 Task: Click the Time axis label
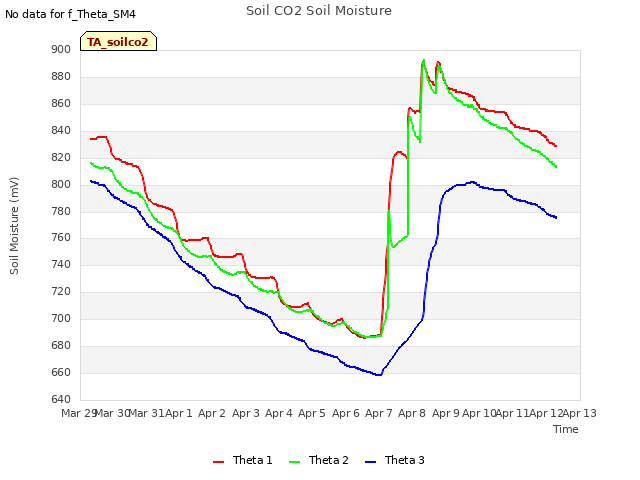click(566, 429)
